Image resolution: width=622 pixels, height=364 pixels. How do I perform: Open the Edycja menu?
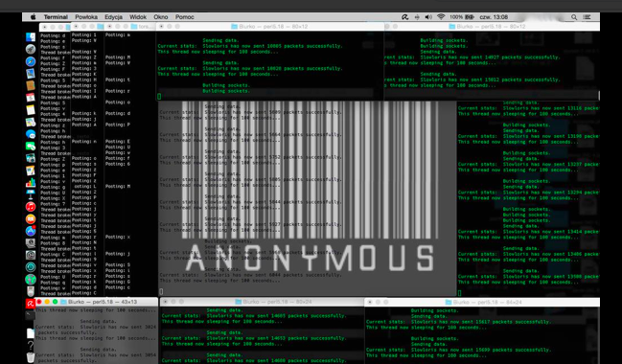[113, 17]
